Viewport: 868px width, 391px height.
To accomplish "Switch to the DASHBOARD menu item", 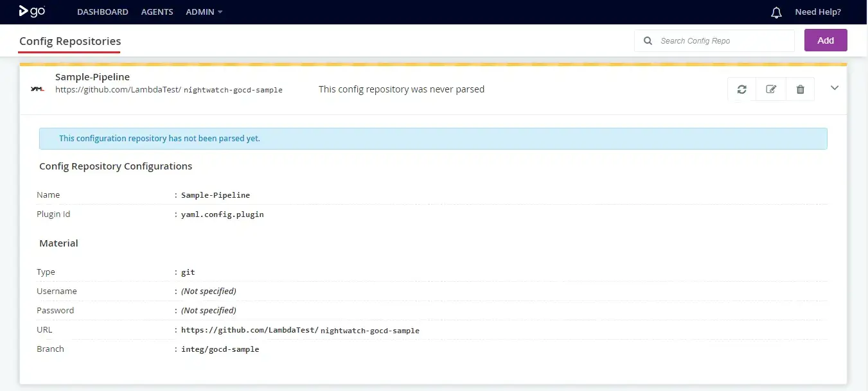I will click(103, 12).
